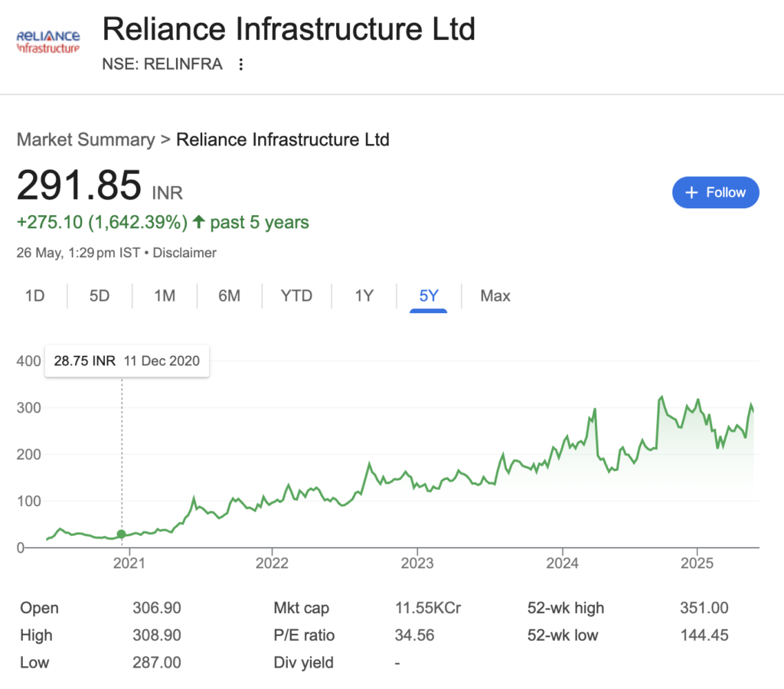
Task: Click the Follow button
Action: coord(716,192)
